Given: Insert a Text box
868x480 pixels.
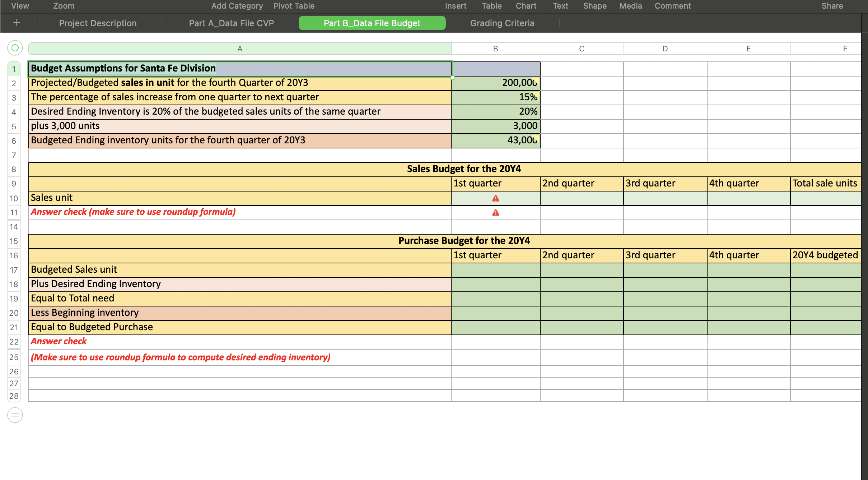Looking at the screenshot, I should pyautogui.click(x=560, y=5).
